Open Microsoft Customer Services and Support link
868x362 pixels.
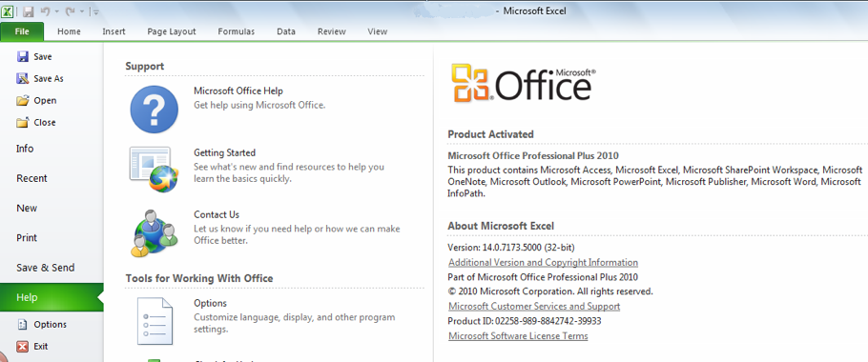tap(534, 306)
